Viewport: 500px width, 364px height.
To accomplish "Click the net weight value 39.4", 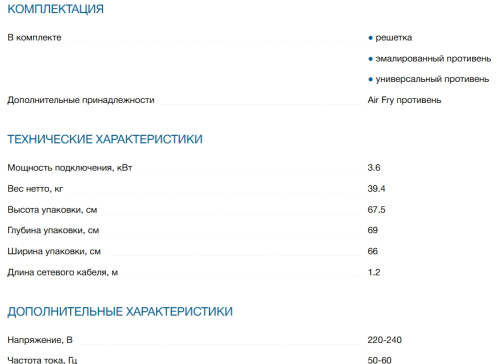I will pyautogui.click(x=376, y=189).
